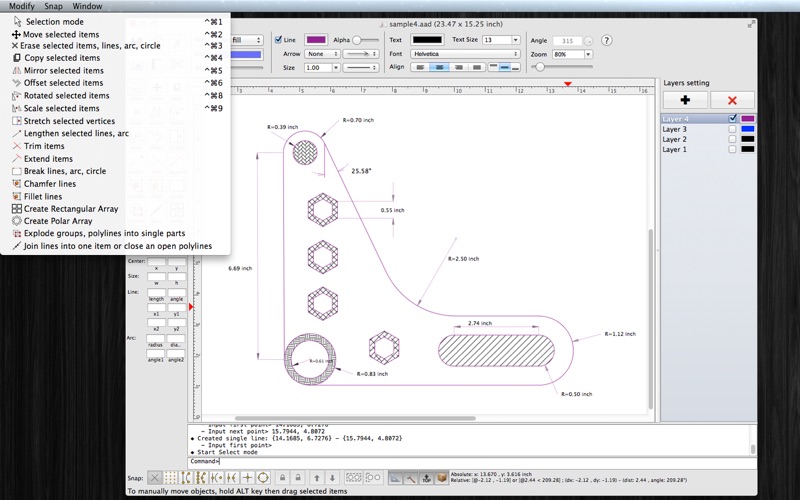
Task: Open the arrow style dropdown
Action: [x=361, y=54]
